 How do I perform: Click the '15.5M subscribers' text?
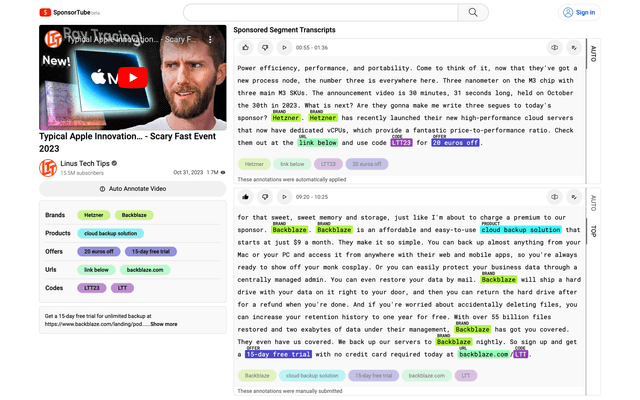pyautogui.click(x=82, y=173)
